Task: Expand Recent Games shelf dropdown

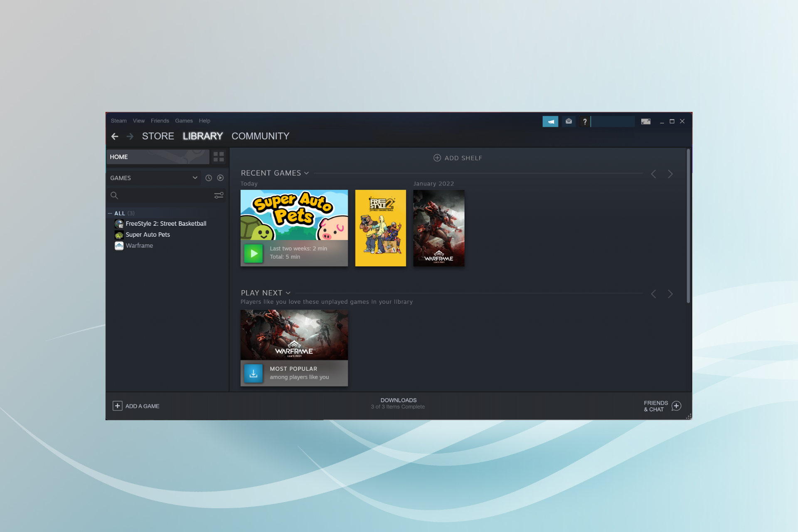Action: point(307,173)
